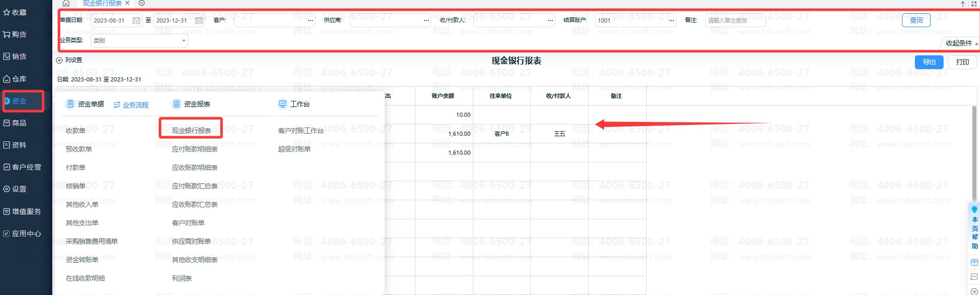Expand the 业务类型 category dropdown
Screen dimensions: 980x295
click(184, 40)
